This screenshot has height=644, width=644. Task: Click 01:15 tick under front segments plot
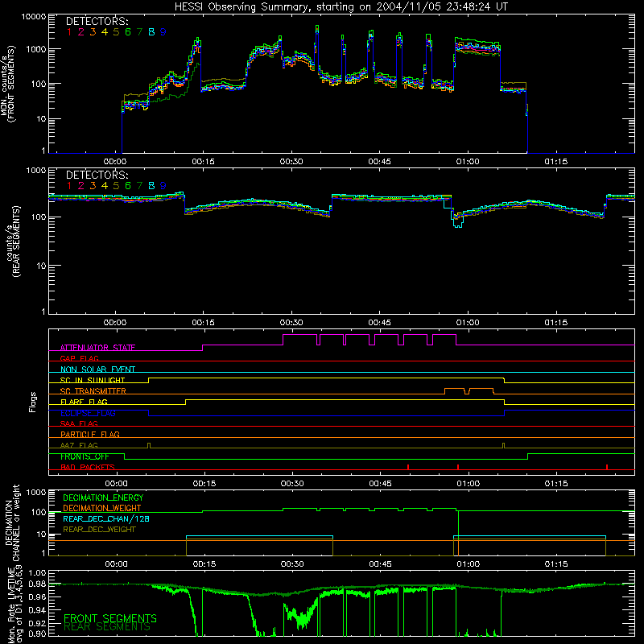pyautogui.click(x=556, y=162)
